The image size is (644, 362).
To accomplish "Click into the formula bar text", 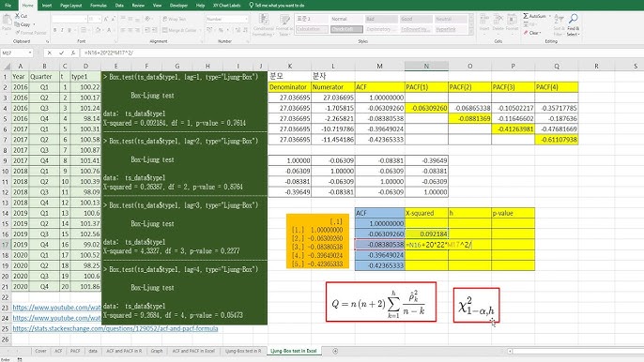I will point(109,53).
